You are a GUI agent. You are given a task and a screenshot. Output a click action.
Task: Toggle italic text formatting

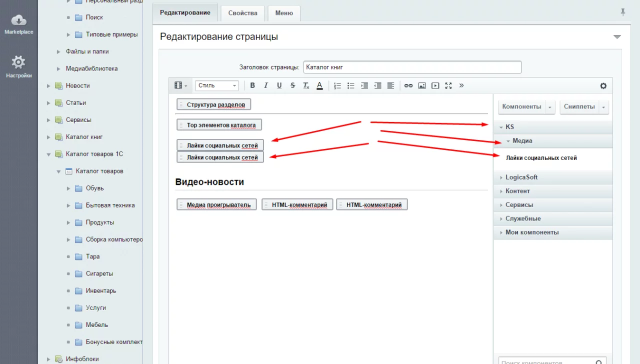click(266, 85)
